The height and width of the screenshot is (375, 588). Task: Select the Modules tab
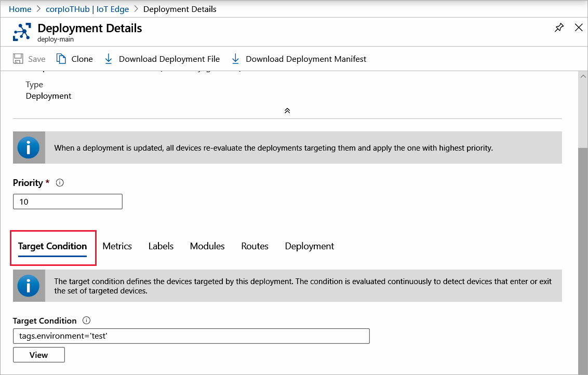pyautogui.click(x=207, y=246)
